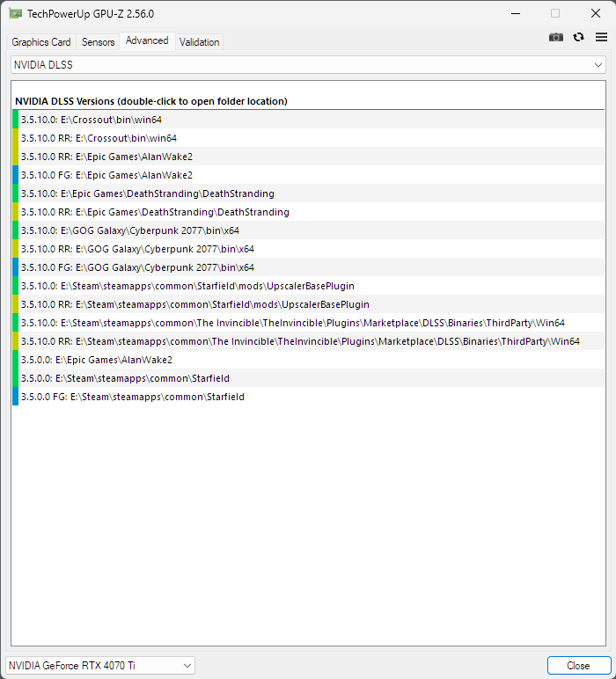Expand the NVIDIA DLSS category dropdown
The width and height of the screenshot is (616, 679).
point(308,65)
